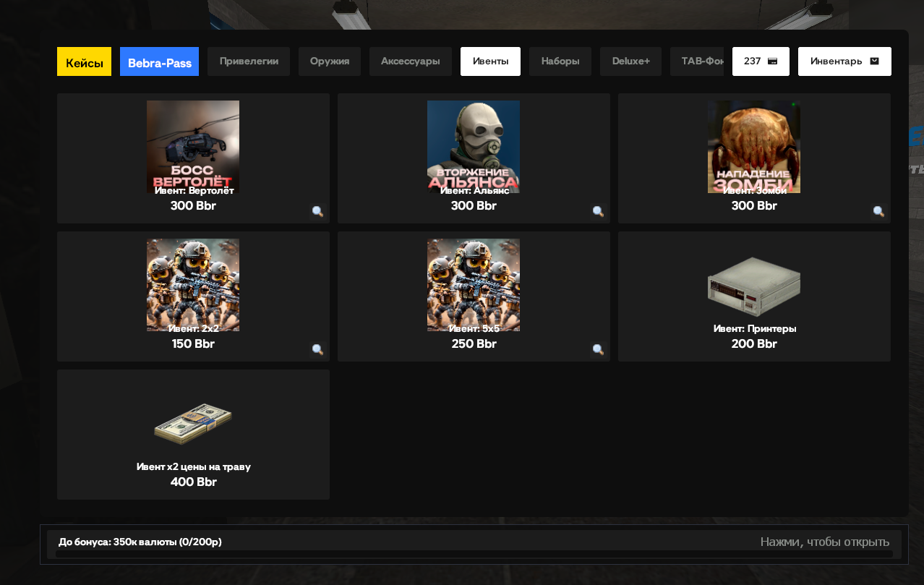Preview the Вертолёт event with magnifier
The width and height of the screenshot is (924, 585).
(317, 212)
